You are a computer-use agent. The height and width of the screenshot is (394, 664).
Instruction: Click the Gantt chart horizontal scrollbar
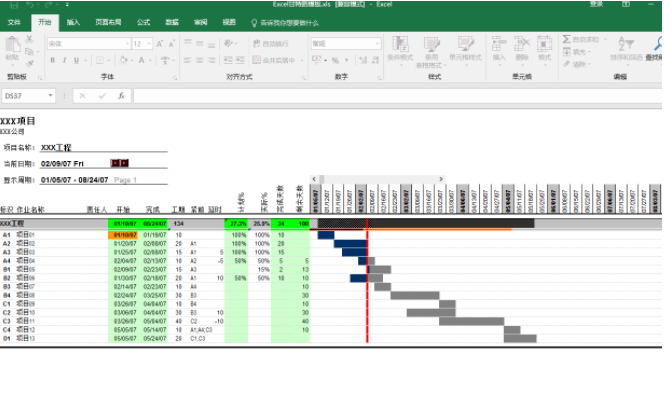point(377,179)
